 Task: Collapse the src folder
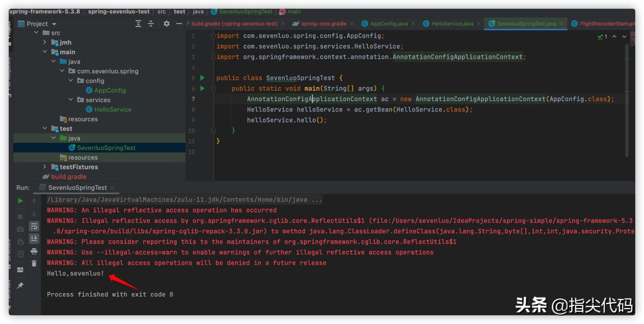[x=37, y=32]
